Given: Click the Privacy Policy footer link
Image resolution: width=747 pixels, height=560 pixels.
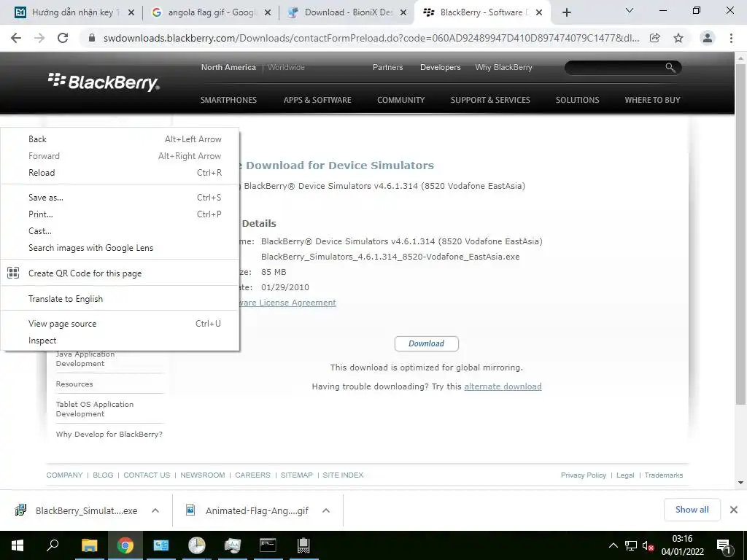Looking at the screenshot, I should pos(583,475).
